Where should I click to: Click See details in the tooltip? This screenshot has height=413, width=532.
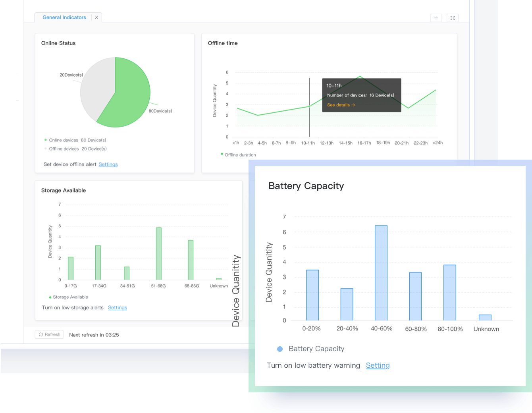[340, 104]
